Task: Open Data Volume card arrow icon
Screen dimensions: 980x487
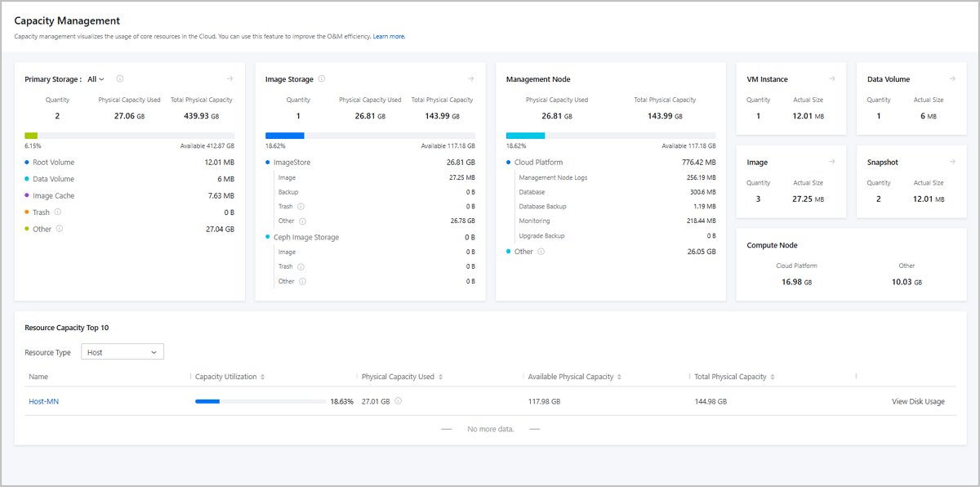Action: click(952, 79)
